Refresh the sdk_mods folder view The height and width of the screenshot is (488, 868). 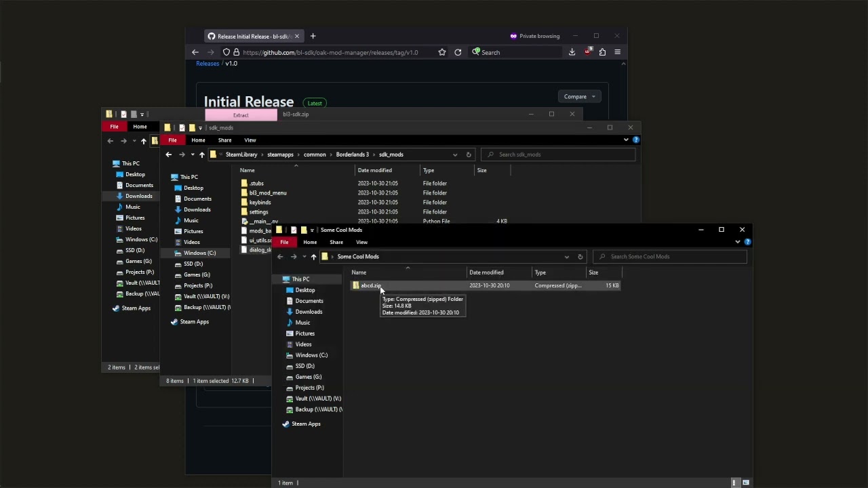(469, 155)
